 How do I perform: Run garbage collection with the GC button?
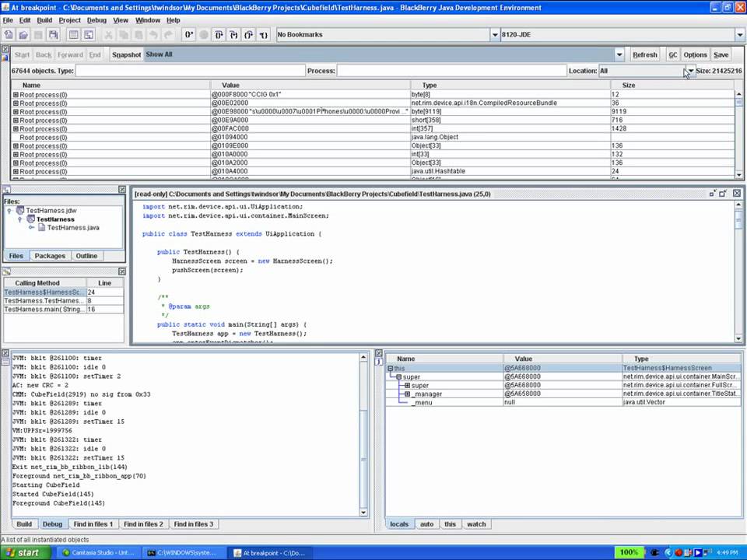click(x=674, y=54)
